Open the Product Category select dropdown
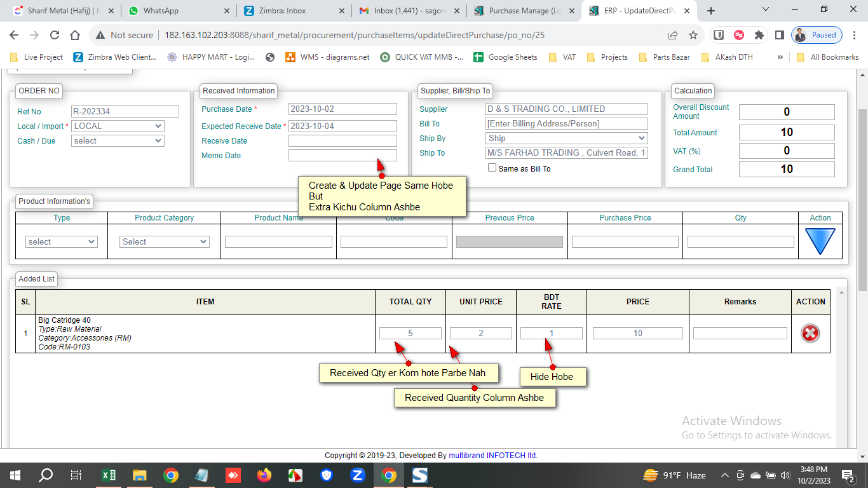The width and height of the screenshot is (868, 488). pos(165,241)
